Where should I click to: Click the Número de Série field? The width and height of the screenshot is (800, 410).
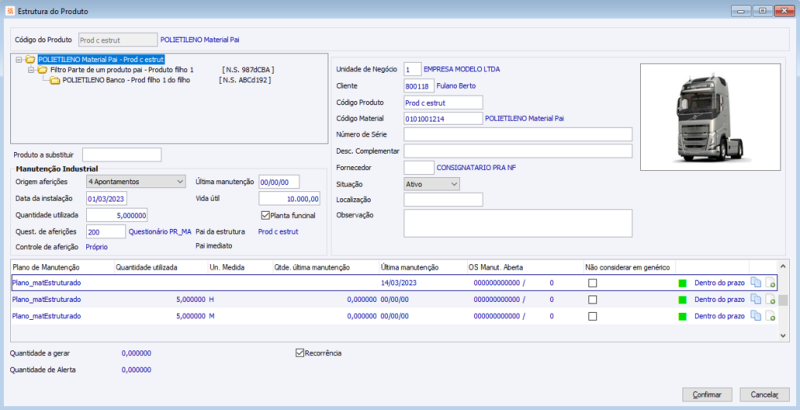click(x=518, y=135)
